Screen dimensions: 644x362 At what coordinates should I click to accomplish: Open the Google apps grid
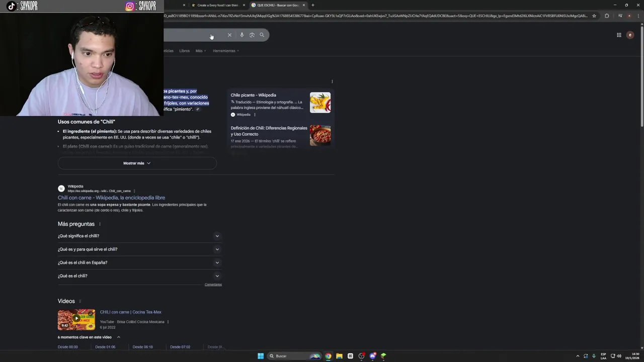point(619,35)
